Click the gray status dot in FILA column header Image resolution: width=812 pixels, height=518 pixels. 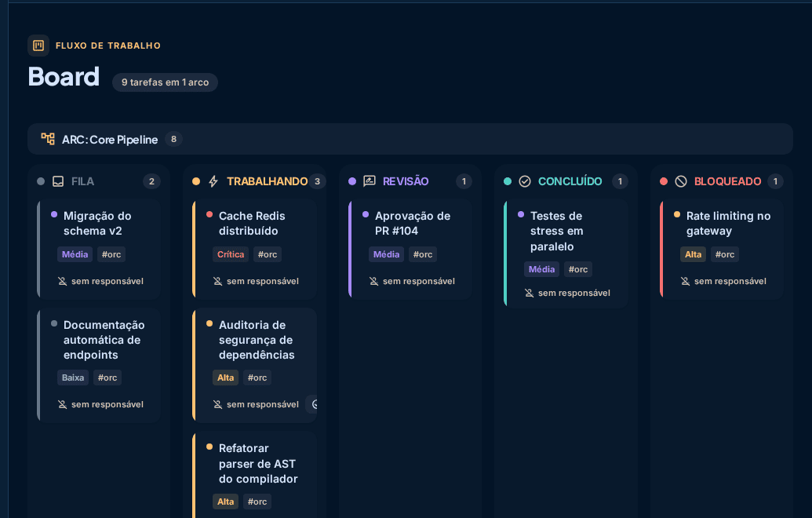point(41,181)
